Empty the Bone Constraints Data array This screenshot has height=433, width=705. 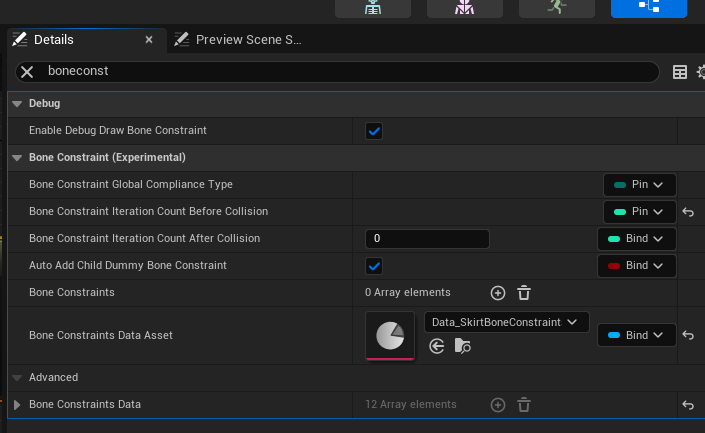(524, 405)
